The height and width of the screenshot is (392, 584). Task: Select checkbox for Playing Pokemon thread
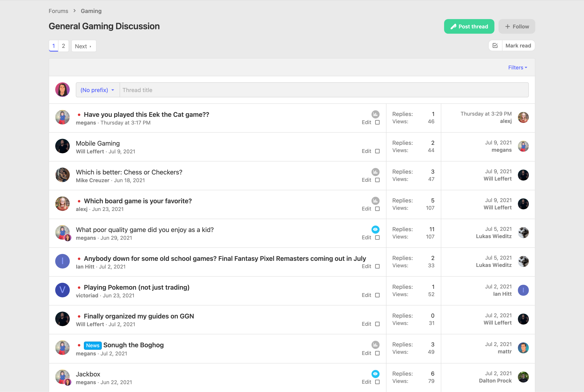(x=377, y=295)
